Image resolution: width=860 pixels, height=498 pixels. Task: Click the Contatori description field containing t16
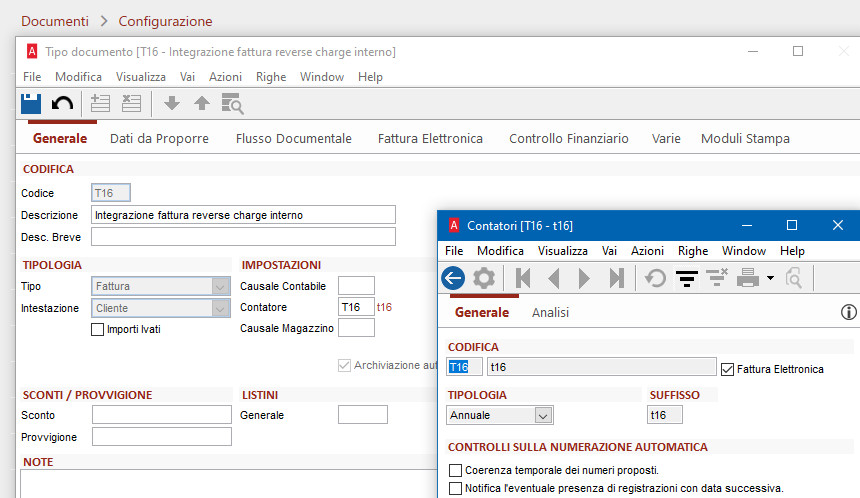click(x=602, y=367)
